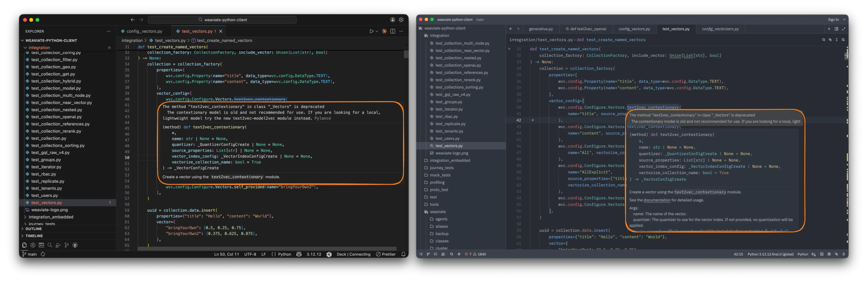Open Source Control icon in VS Code sidebar

66,245
